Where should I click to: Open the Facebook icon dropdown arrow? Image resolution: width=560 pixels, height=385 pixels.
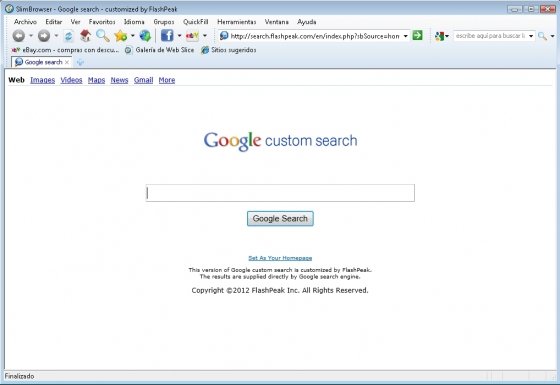[179, 36]
